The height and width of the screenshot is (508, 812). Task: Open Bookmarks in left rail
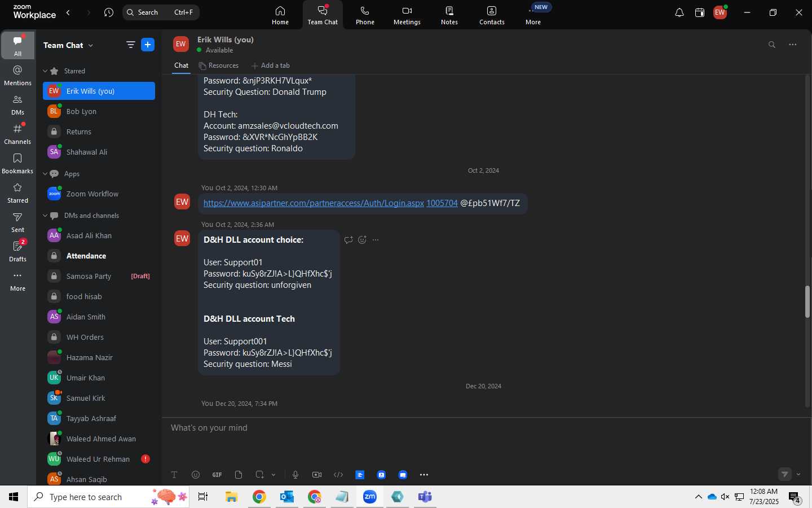(x=18, y=163)
